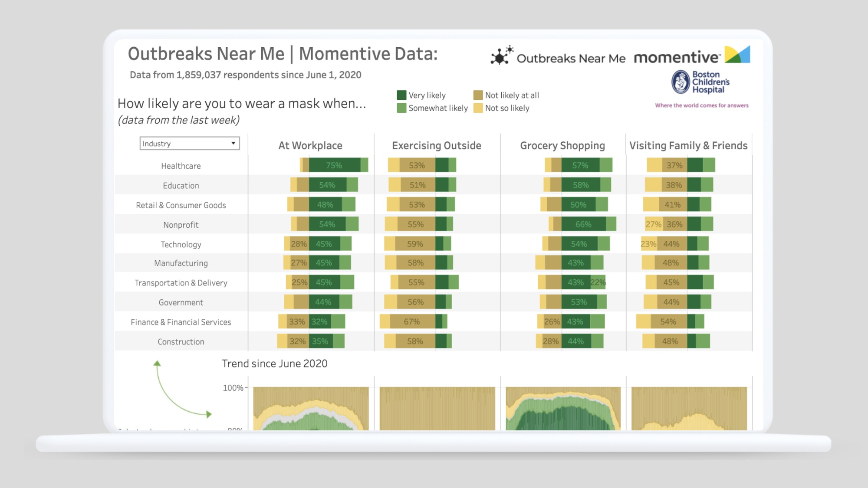Screen dimensions: 868x488
Task: Click the Somewhat likely legend swatch
Action: click(x=401, y=108)
